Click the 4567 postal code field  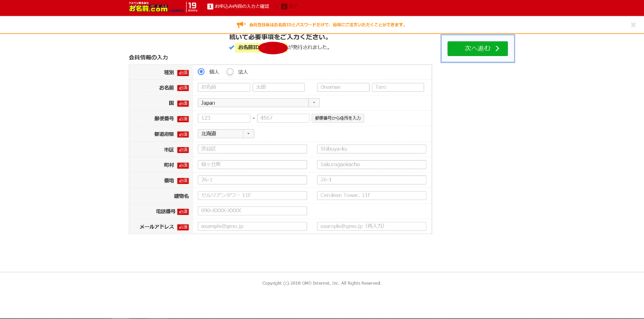(x=283, y=118)
